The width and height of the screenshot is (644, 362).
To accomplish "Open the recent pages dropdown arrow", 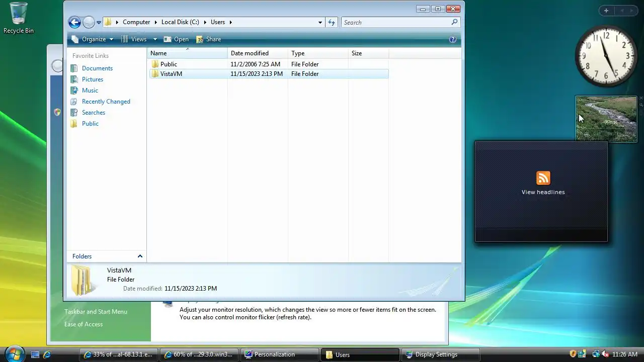I will (99, 23).
